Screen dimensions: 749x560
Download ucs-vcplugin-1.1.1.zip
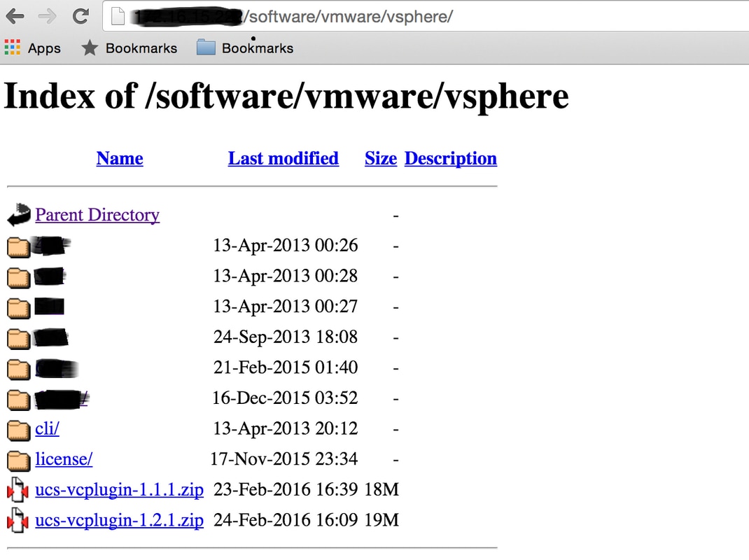point(120,490)
